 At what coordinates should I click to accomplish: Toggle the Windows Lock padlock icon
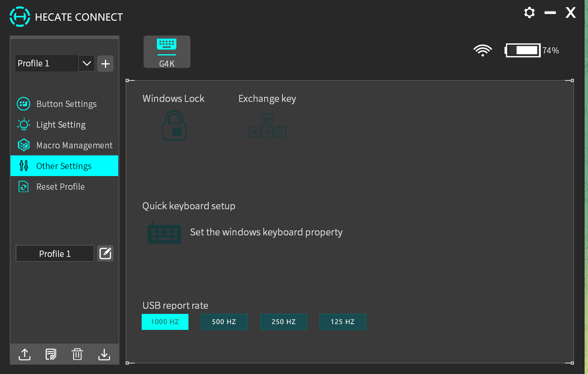pos(174,126)
